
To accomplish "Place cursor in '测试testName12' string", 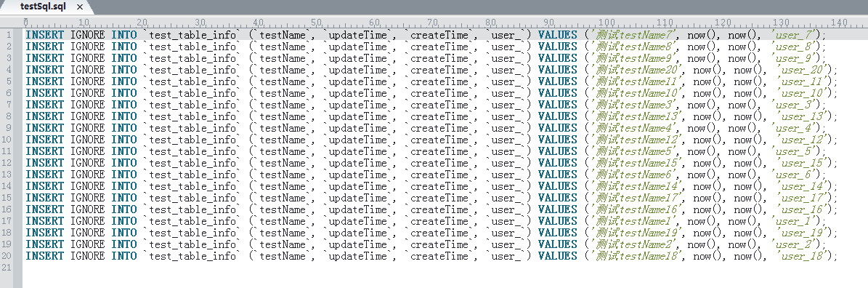I will coord(636,140).
